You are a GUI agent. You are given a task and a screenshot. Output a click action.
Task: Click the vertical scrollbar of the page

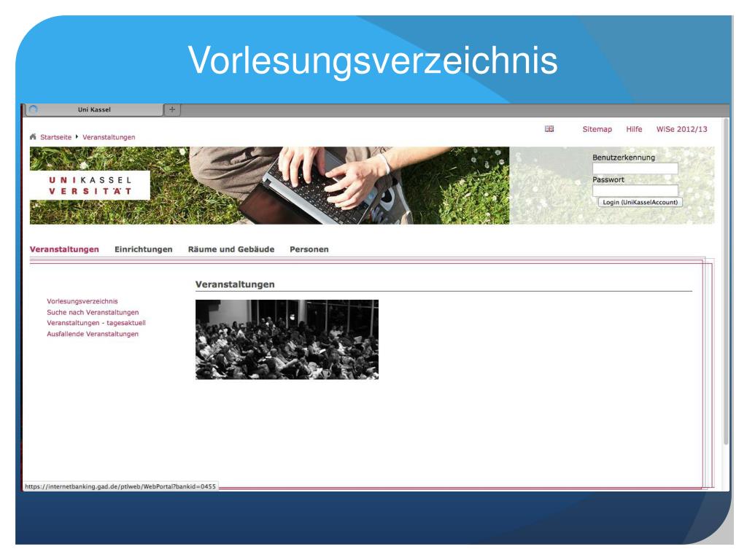[726, 281]
